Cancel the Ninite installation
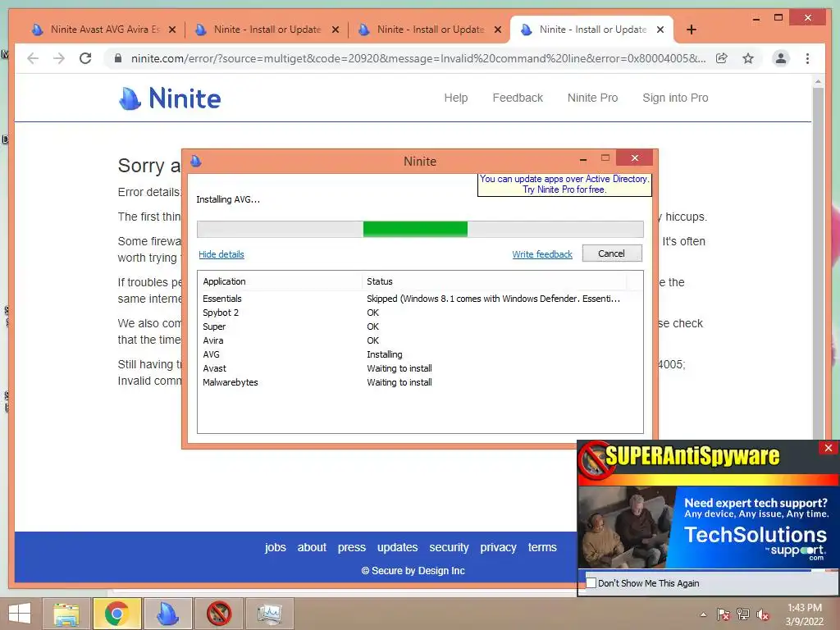This screenshot has height=630, width=840. pyautogui.click(x=612, y=253)
